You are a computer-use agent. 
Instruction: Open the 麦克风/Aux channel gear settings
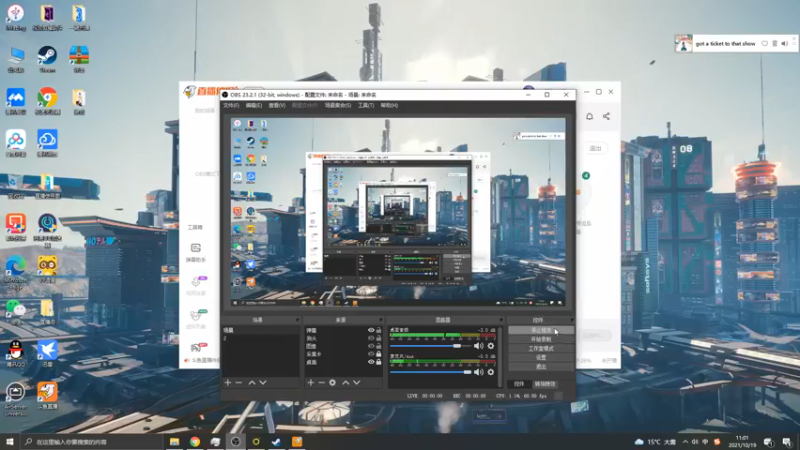click(x=491, y=372)
